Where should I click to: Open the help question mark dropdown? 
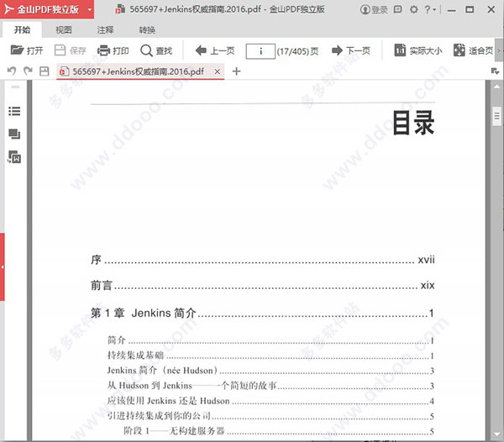[430, 9]
